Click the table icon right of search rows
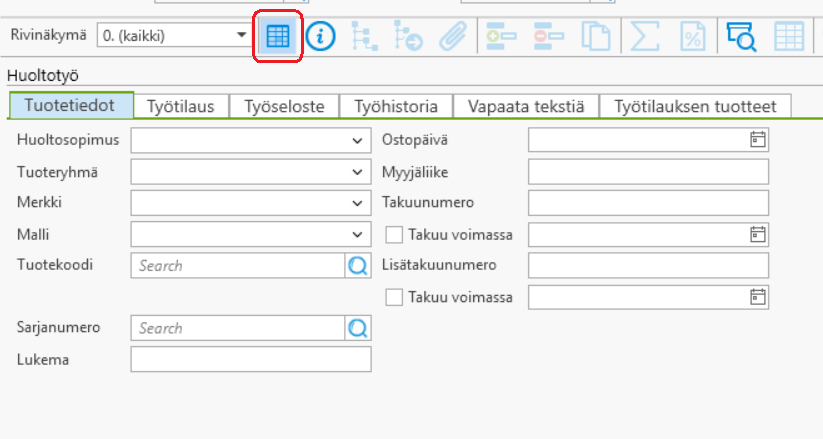This screenshot has height=439, width=823. pyautogui.click(x=789, y=36)
